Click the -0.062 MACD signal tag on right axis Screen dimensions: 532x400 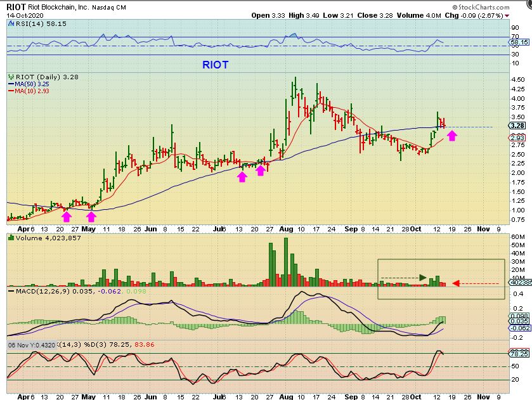(519, 328)
